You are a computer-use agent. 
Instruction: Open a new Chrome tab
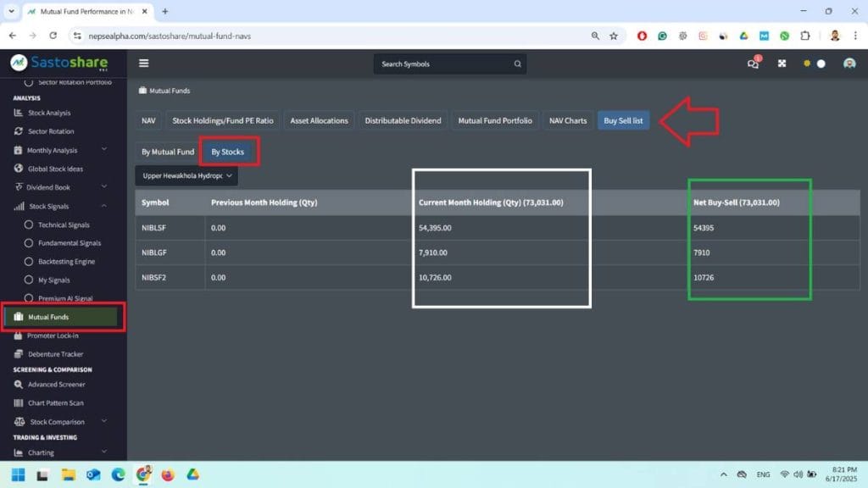165,11
